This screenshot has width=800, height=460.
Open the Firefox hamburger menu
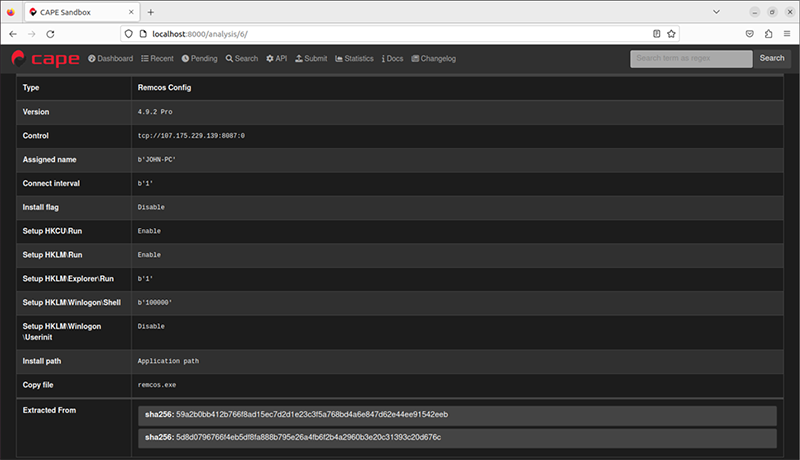[787, 33]
